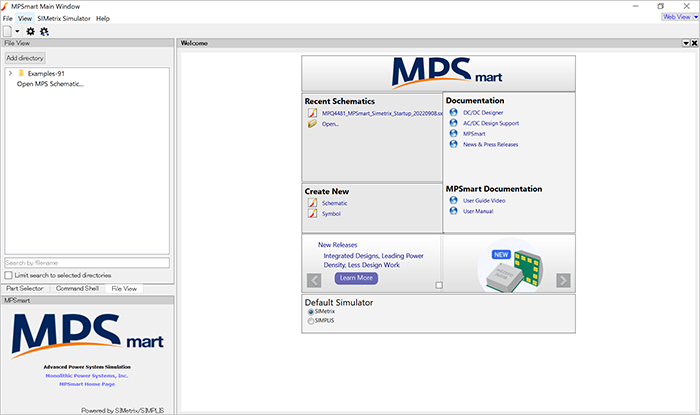Expand the Examples-91 folder
The image size is (700, 415).
(x=10, y=73)
